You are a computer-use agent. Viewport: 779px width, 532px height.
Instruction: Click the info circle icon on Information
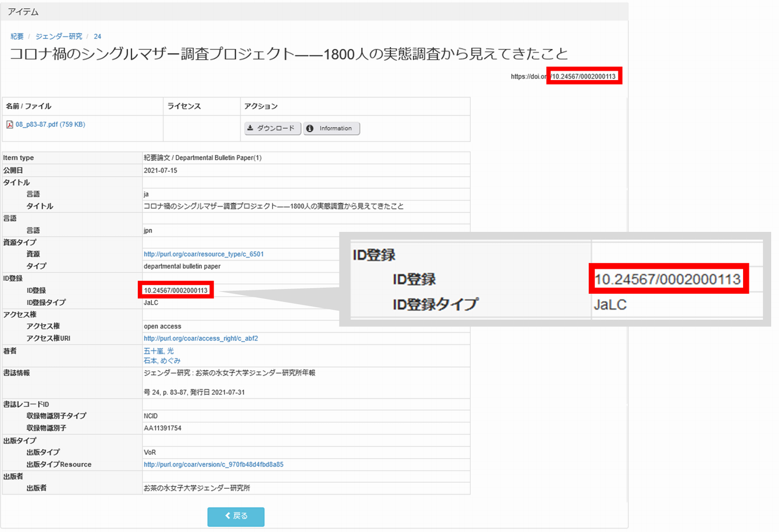(x=310, y=128)
